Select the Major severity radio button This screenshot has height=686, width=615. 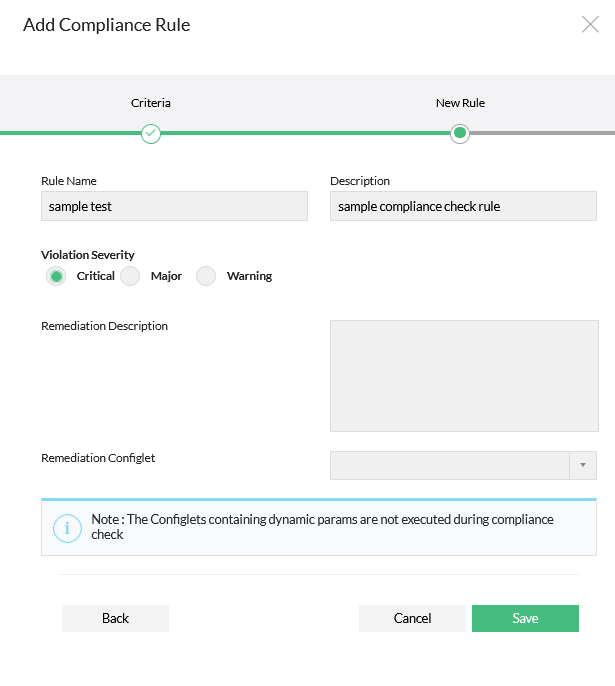coord(130,276)
